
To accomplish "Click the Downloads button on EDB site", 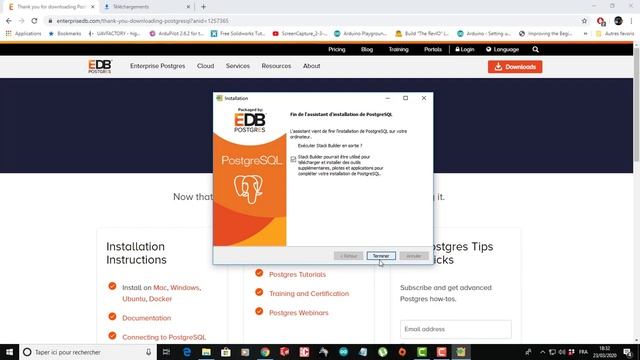I will pos(515,67).
